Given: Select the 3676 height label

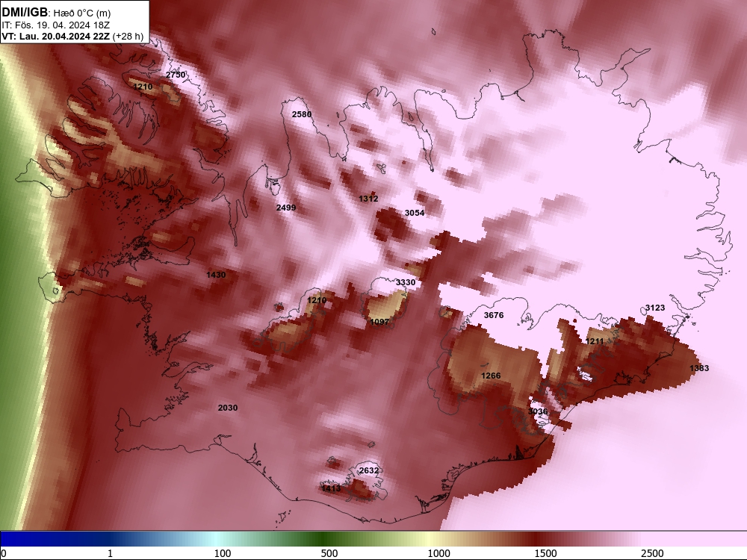Looking at the screenshot, I should click(x=494, y=315).
